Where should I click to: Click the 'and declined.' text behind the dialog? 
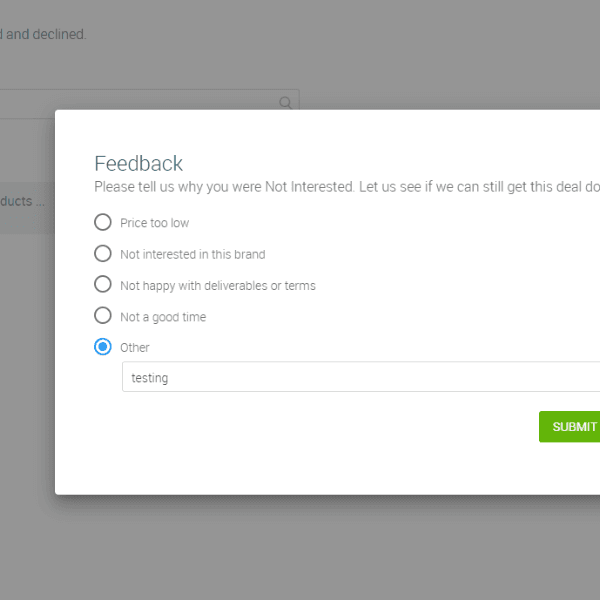[x=46, y=34]
